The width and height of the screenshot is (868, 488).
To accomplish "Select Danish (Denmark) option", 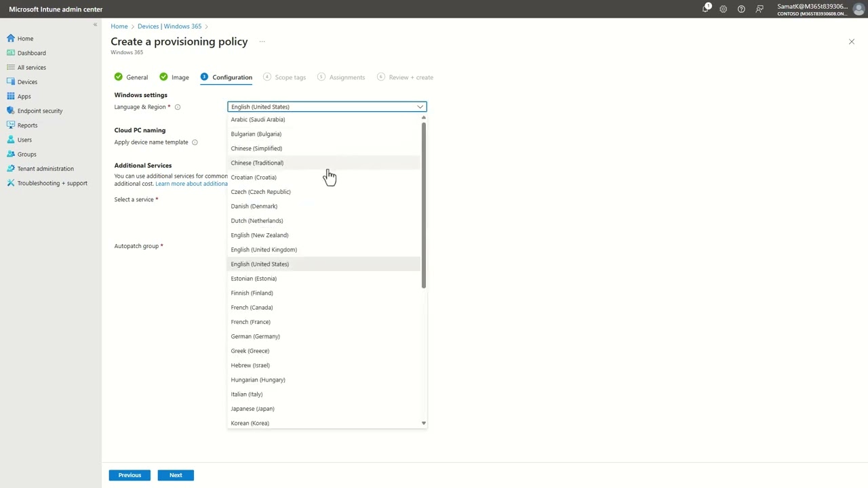I will [324, 206].
